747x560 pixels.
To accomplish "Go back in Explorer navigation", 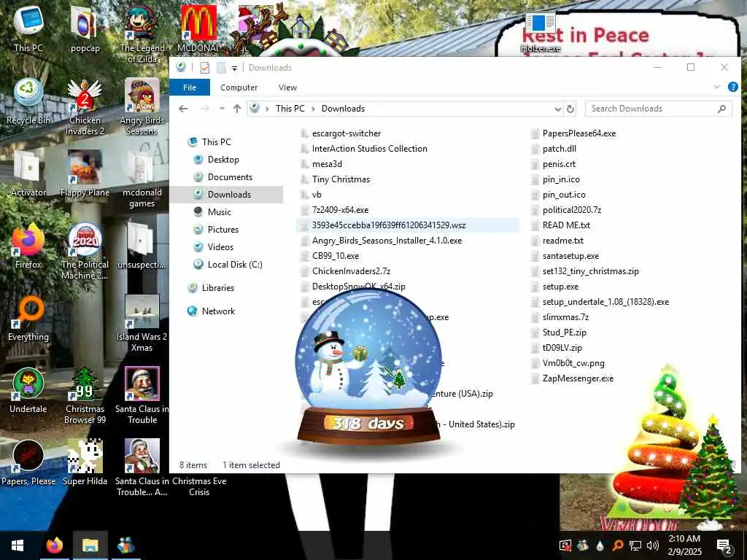I will [183, 109].
